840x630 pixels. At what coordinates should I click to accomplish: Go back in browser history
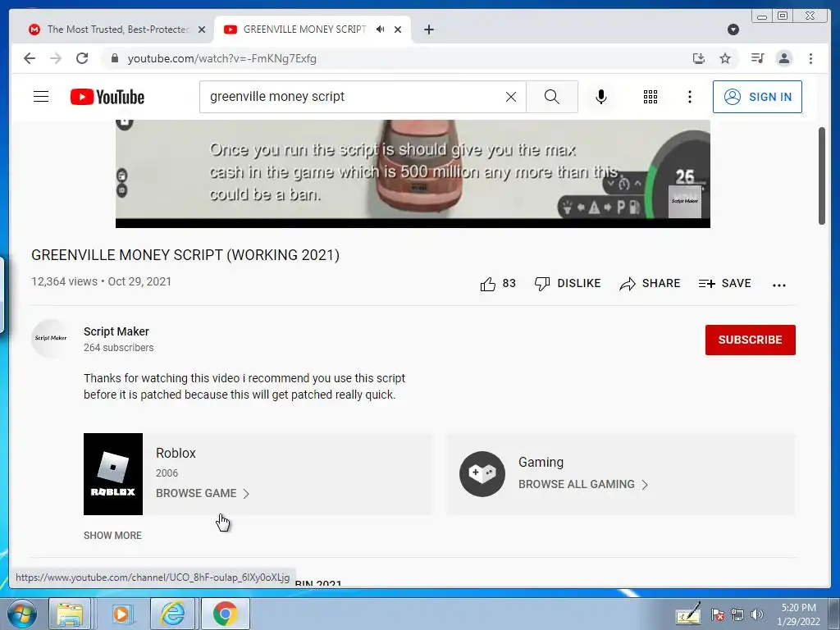click(30, 58)
